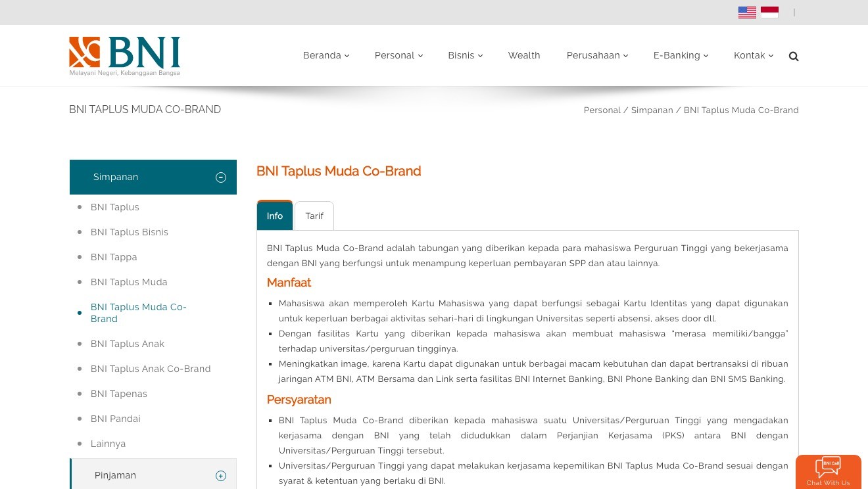Screen dimensions: 868x489
Task: Open the search magnifier icon
Action: click(794, 57)
